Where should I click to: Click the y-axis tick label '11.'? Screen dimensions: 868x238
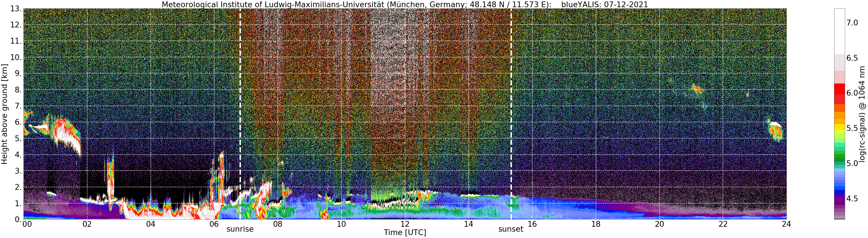pyautogui.click(x=16, y=41)
